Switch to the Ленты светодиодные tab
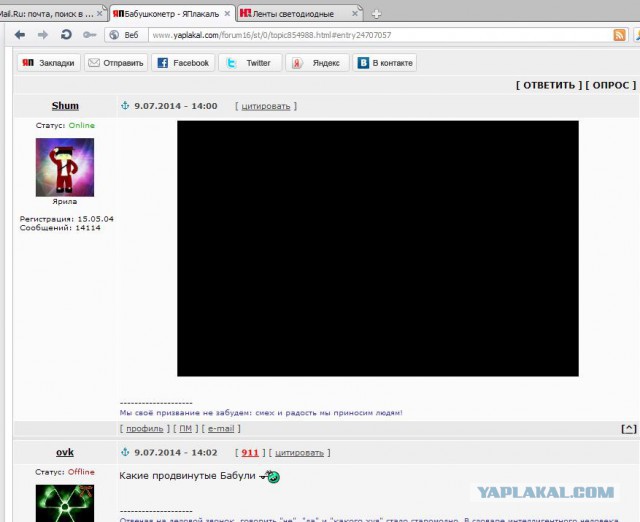This screenshot has height=522, width=640. pos(300,13)
